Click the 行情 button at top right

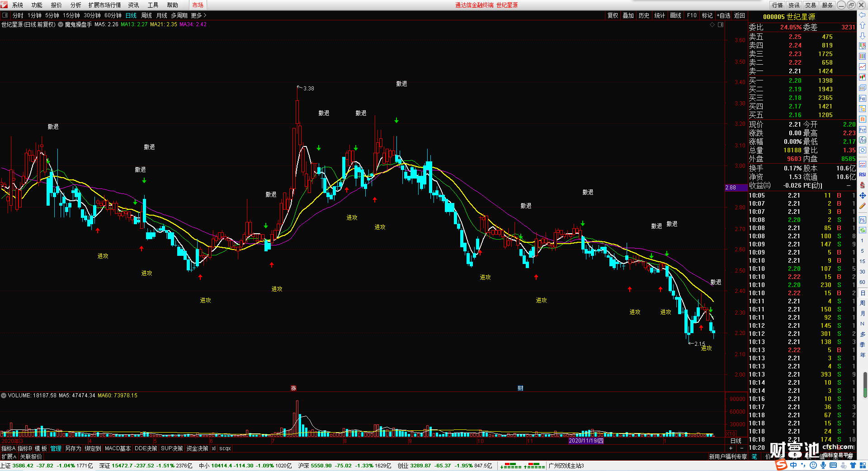point(778,5)
